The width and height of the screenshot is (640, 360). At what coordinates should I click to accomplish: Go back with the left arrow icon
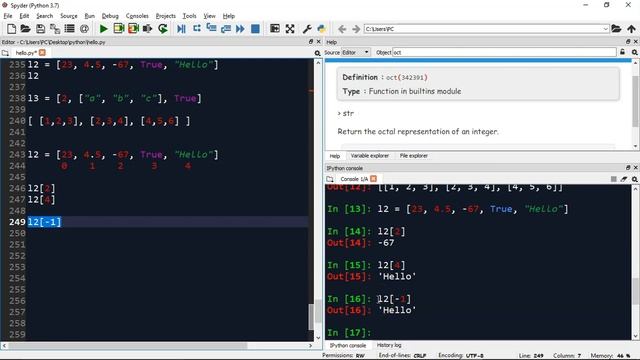click(342, 29)
